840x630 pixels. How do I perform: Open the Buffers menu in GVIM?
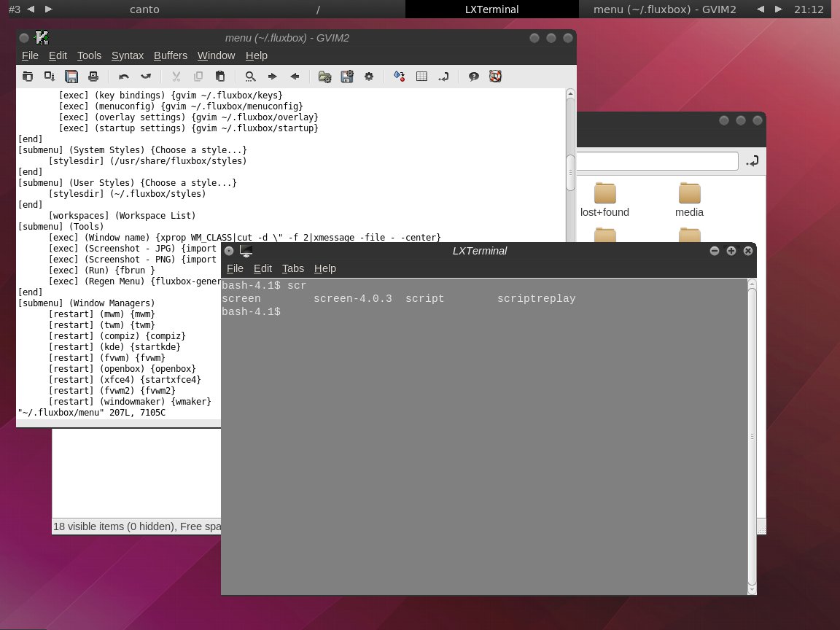(x=171, y=55)
